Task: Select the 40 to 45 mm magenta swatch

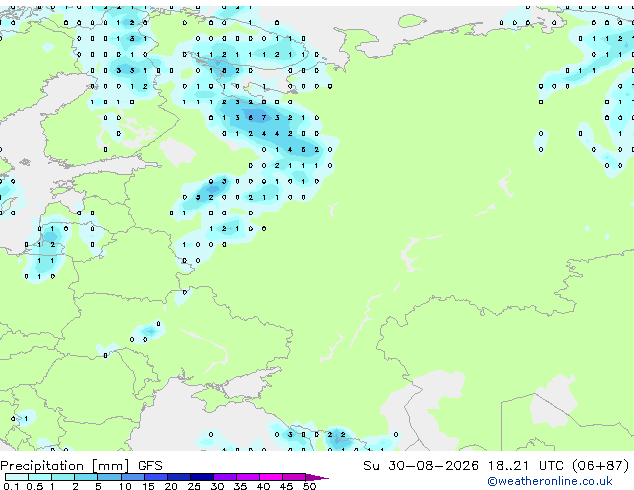Action: click(x=271, y=477)
